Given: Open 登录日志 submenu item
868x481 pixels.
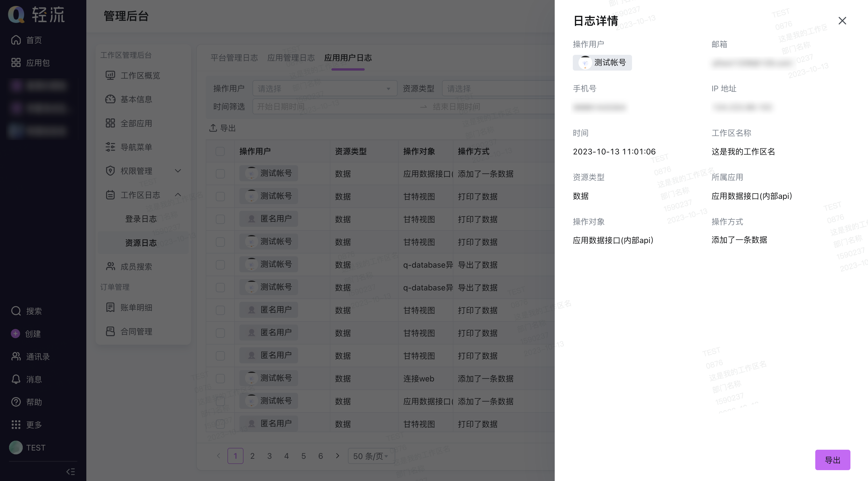Looking at the screenshot, I should [x=141, y=219].
